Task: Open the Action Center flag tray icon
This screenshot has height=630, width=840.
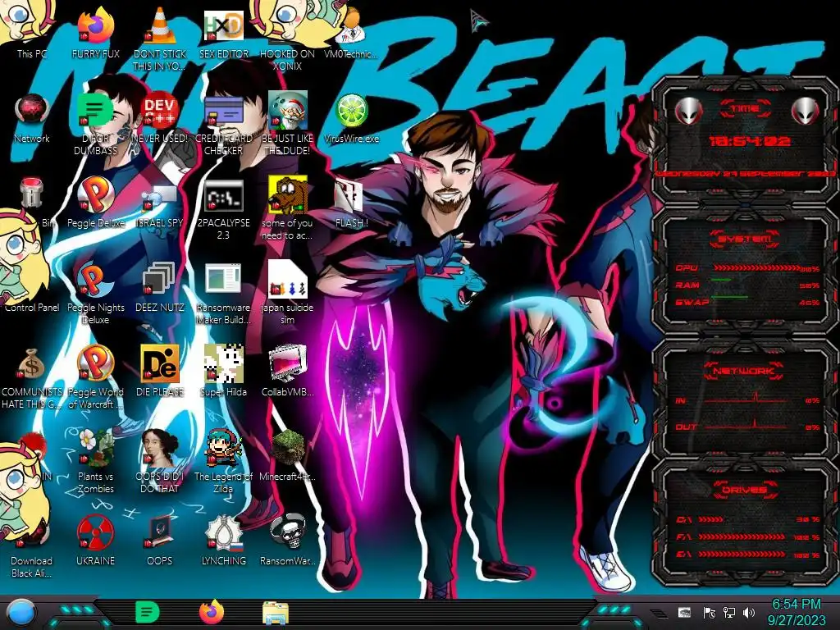Action: (x=710, y=613)
